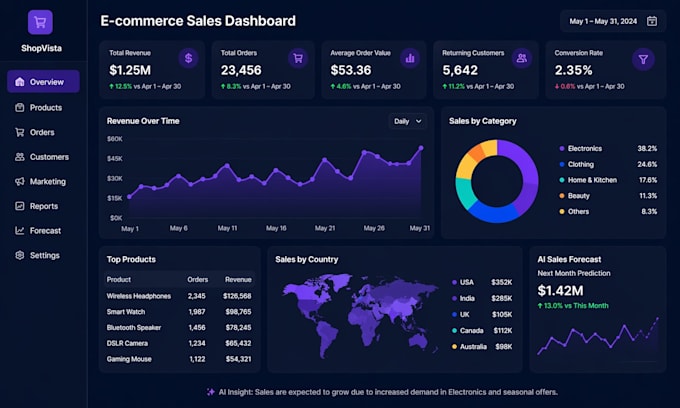This screenshot has width=680, height=408.
Task: Click the Gaming Mouse product name
Action: point(129,359)
